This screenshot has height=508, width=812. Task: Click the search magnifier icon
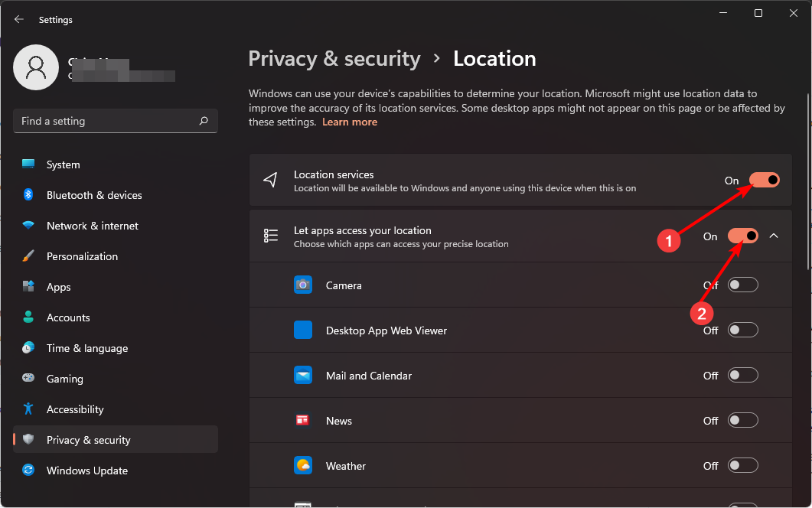click(x=204, y=121)
